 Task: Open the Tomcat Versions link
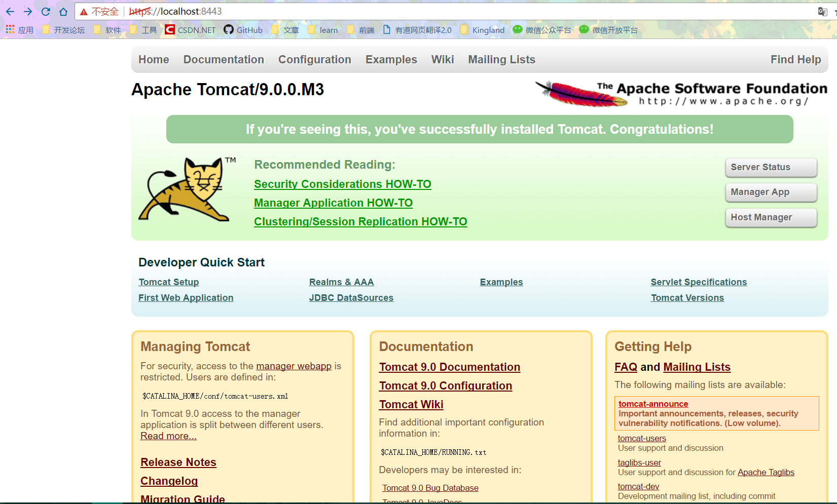coord(687,298)
